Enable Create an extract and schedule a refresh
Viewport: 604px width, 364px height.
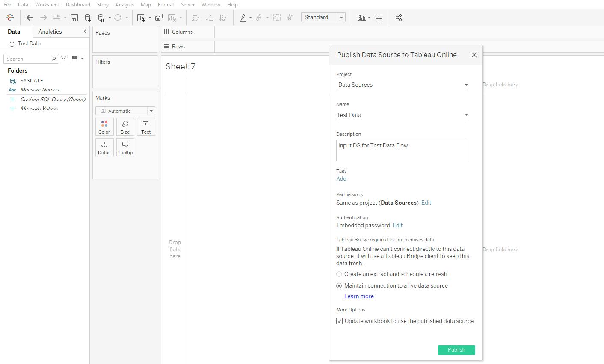339,274
